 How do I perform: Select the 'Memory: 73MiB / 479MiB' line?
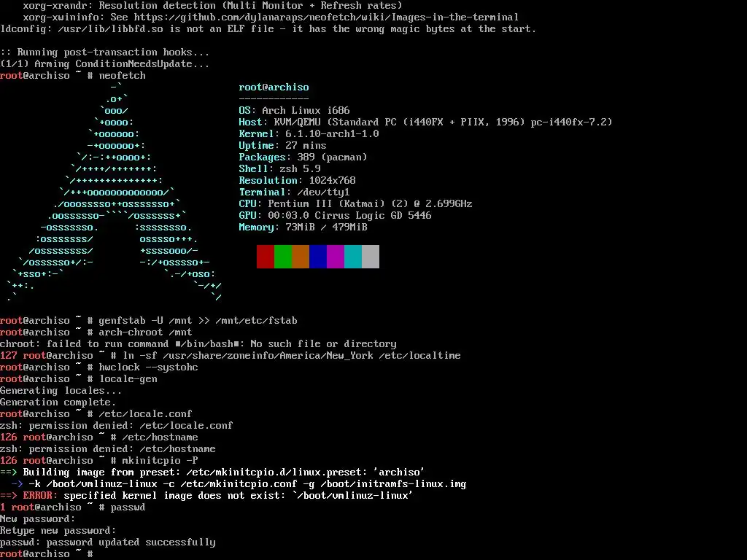coord(303,227)
